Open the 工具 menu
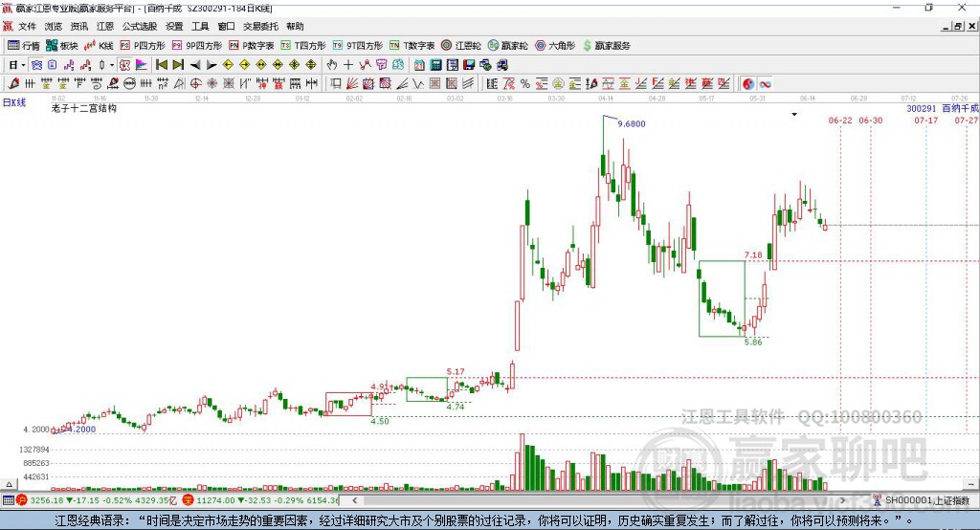980x530 pixels. point(200,26)
